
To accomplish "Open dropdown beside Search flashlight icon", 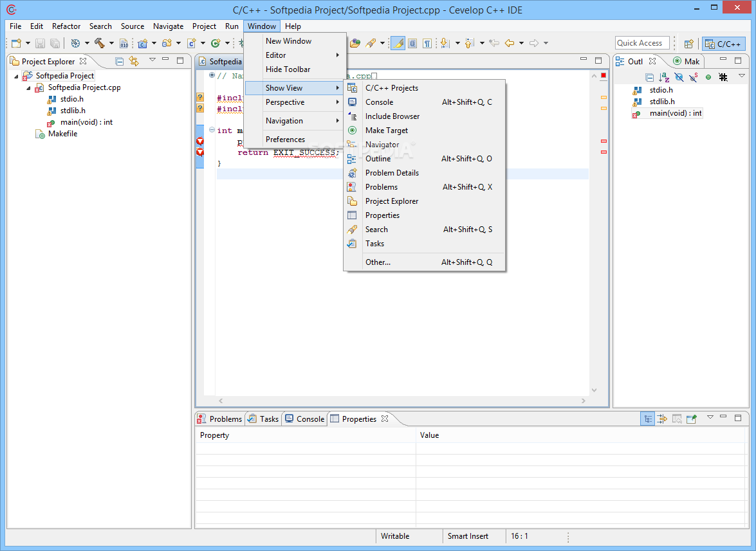I will tap(382, 43).
